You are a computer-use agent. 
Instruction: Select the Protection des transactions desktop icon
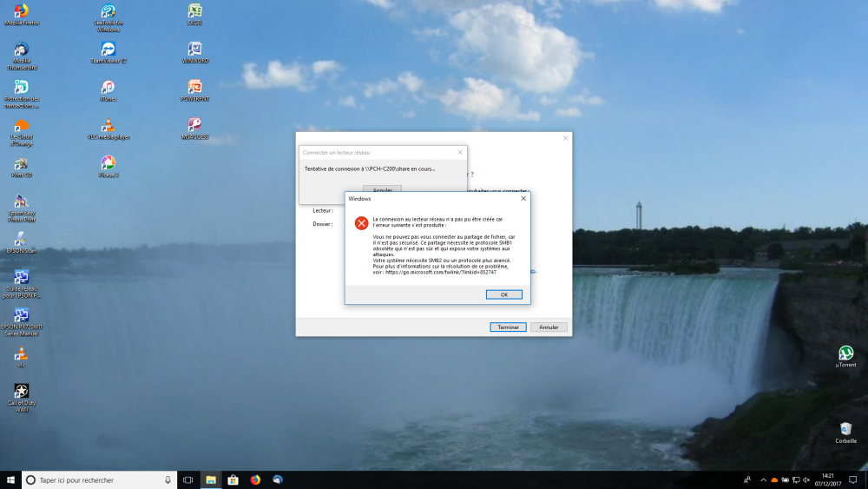click(22, 94)
